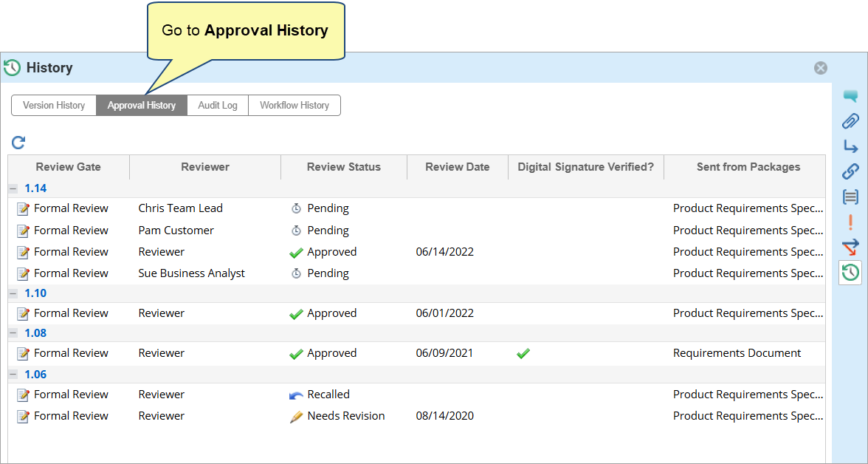Collapse the 1.08 version group
The width and height of the screenshot is (868, 464).
(13, 333)
